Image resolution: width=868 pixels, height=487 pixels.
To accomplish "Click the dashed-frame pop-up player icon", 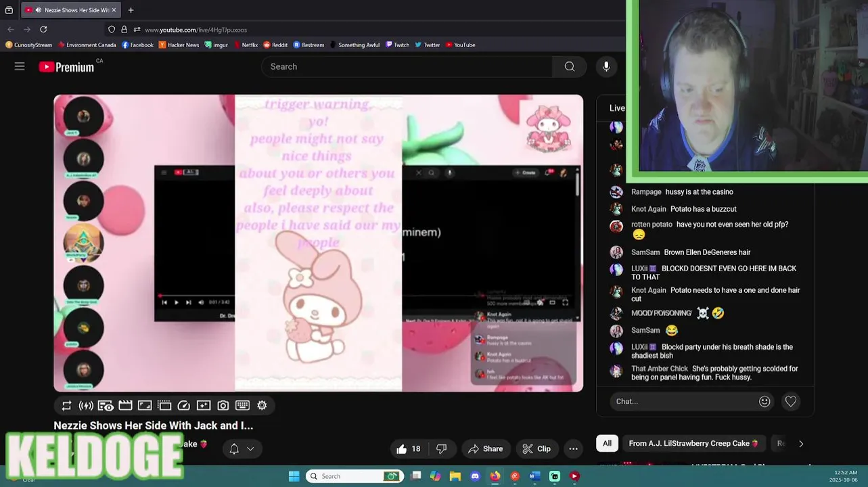I will pyautogui.click(x=164, y=405).
